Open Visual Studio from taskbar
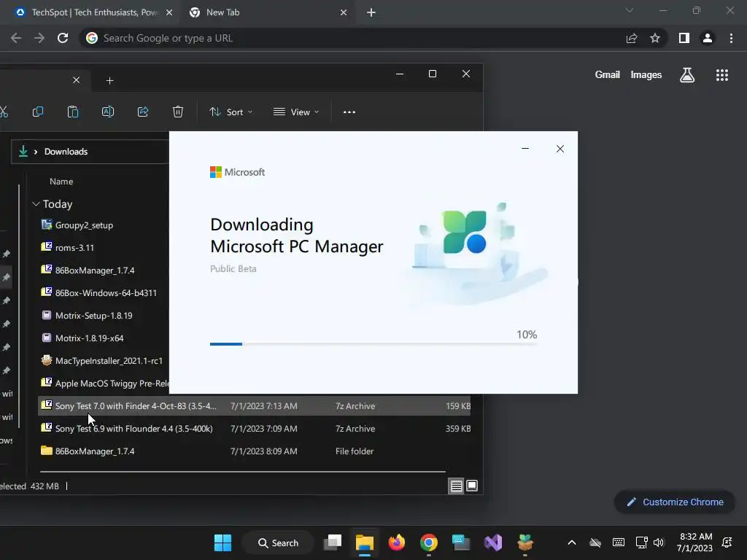This screenshot has height=560, width=747. [x=492, y=542]
